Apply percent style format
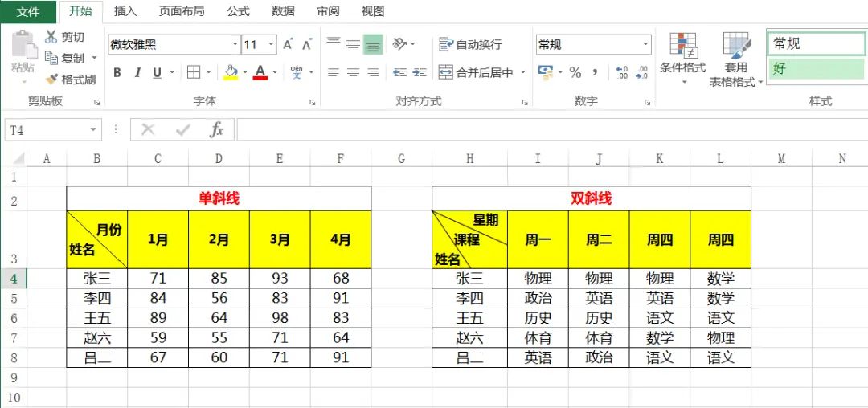This screenshot has height=408, width=868. click(x=575, y=72)
